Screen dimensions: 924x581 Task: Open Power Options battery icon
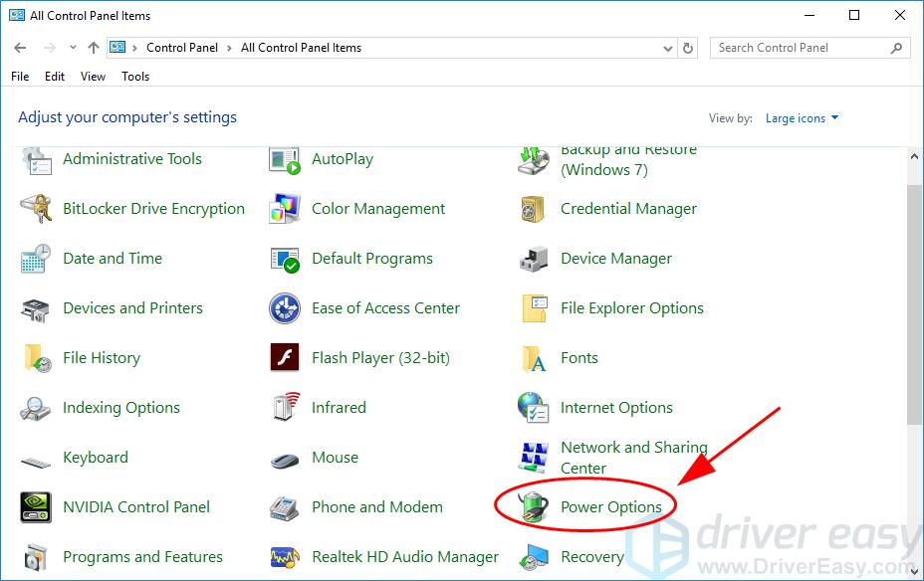(x=534, y=506)
